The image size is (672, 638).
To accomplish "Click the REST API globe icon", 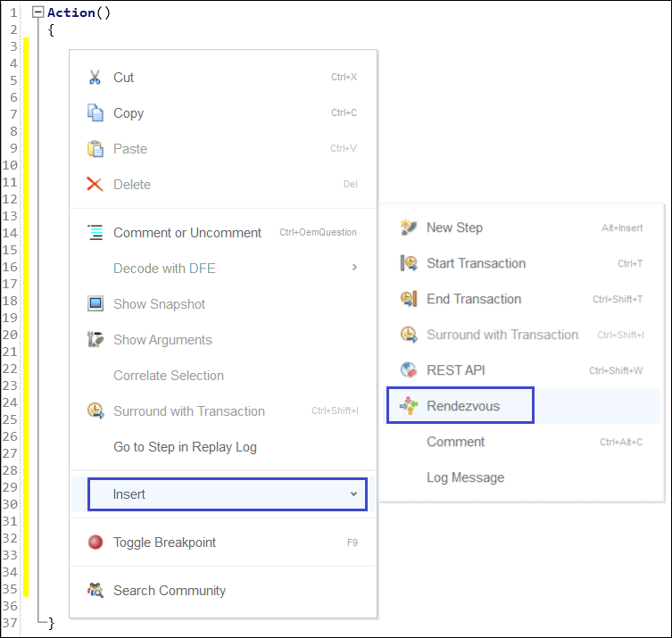I will (x=409, y=370).
